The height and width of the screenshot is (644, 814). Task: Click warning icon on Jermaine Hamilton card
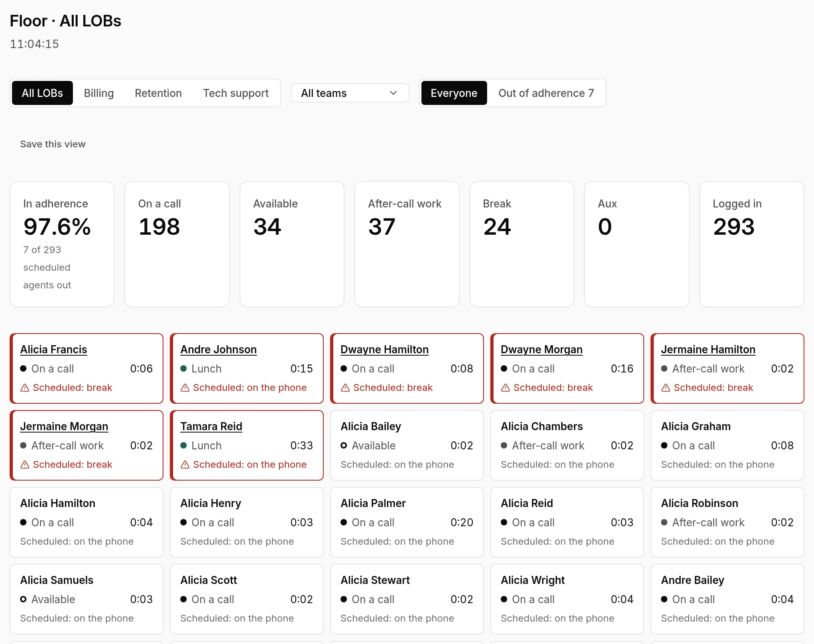666,388
